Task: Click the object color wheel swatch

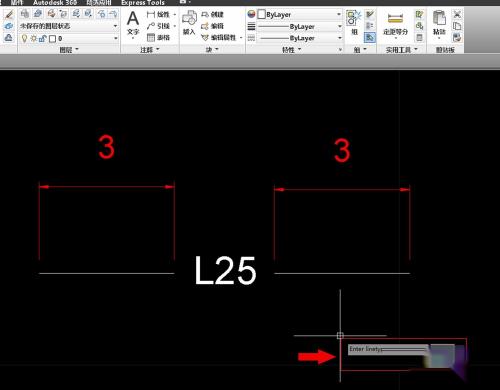Action: click(251, 14)
